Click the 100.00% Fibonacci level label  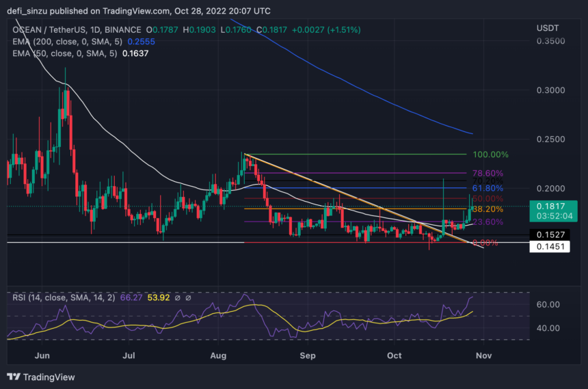point(490,155)
